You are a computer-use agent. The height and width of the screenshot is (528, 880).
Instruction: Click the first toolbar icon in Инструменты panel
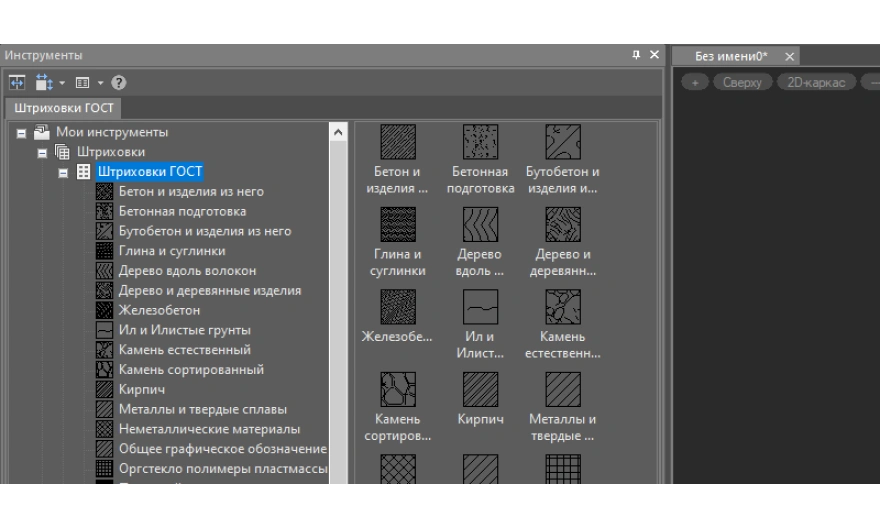(18, 83)
